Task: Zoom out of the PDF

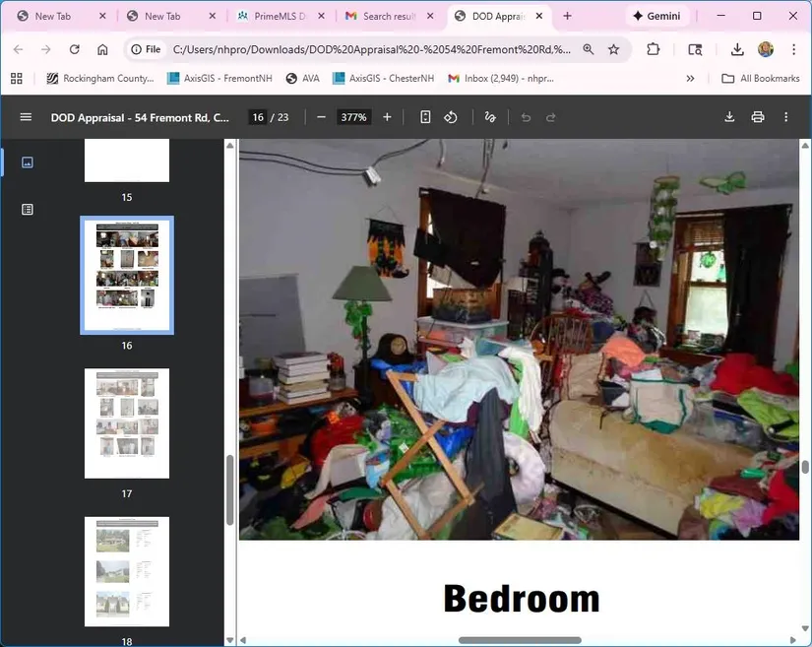Action: pyautogui.click(x=321, y=117)
